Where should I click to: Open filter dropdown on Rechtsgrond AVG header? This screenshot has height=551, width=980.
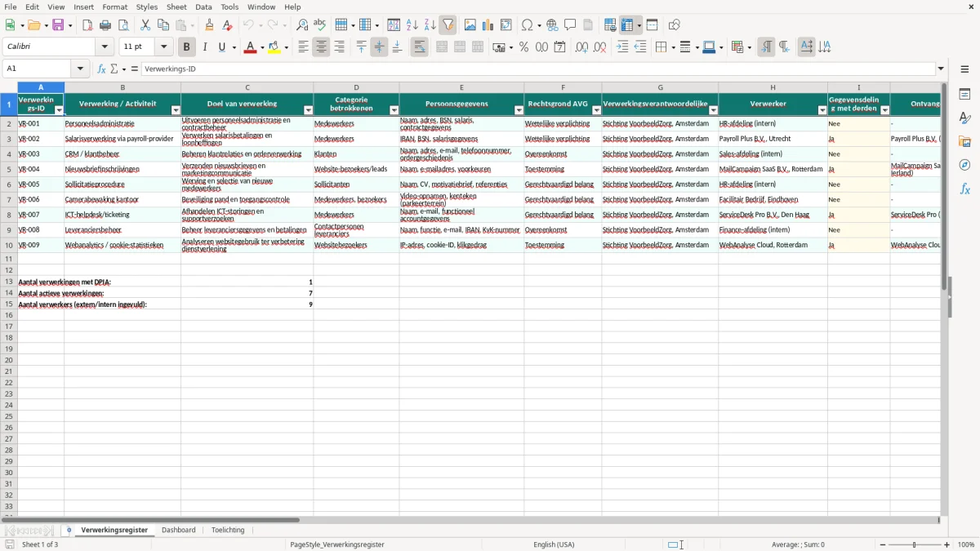(596, 110)
